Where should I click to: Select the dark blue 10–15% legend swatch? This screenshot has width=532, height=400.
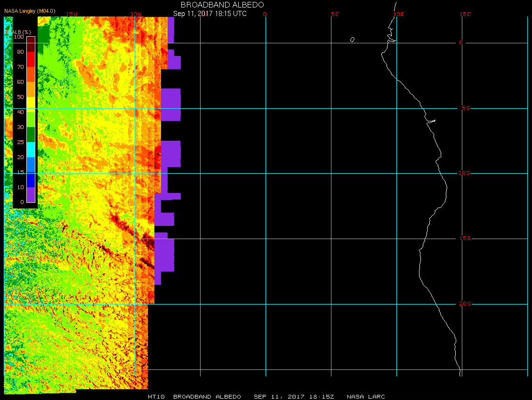coord(31,180)
